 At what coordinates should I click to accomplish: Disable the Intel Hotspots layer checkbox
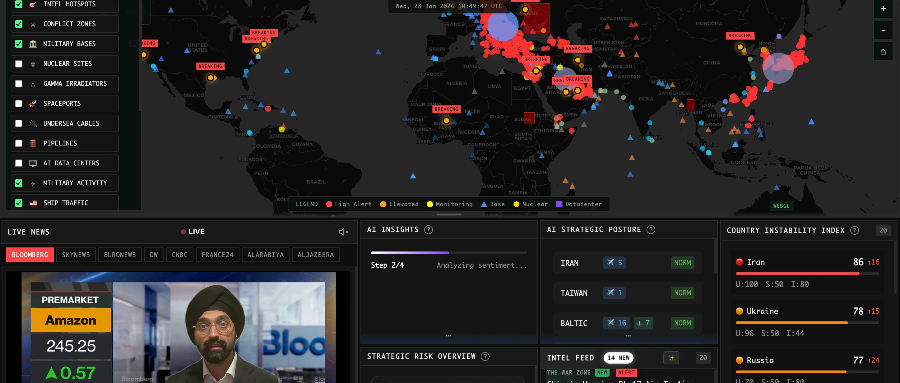click(x=18, y=4)
